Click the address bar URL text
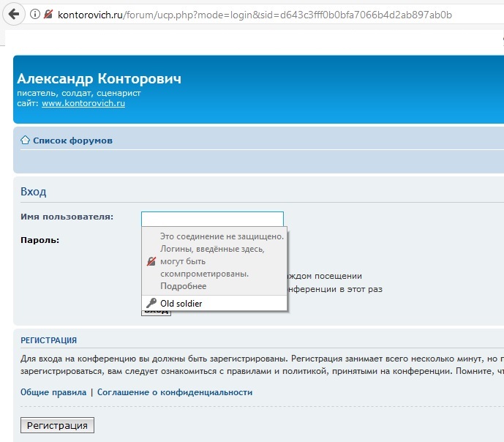 coord(255,15)
